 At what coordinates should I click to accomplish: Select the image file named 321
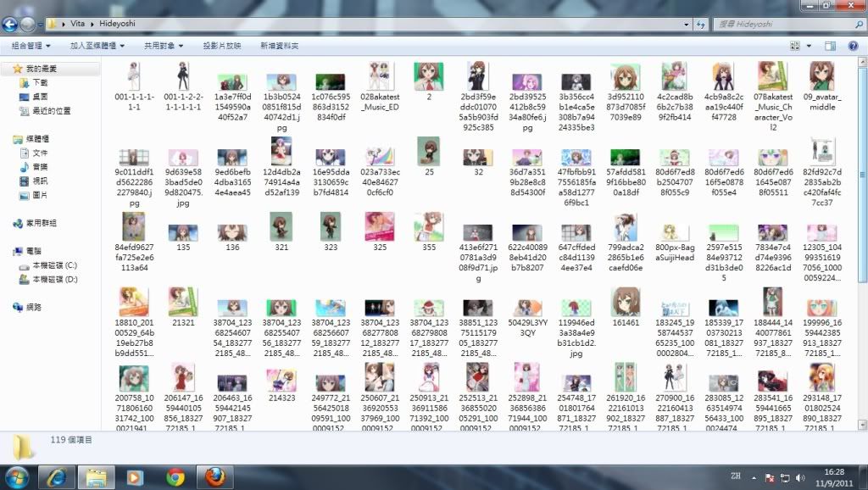coord(281,232)
